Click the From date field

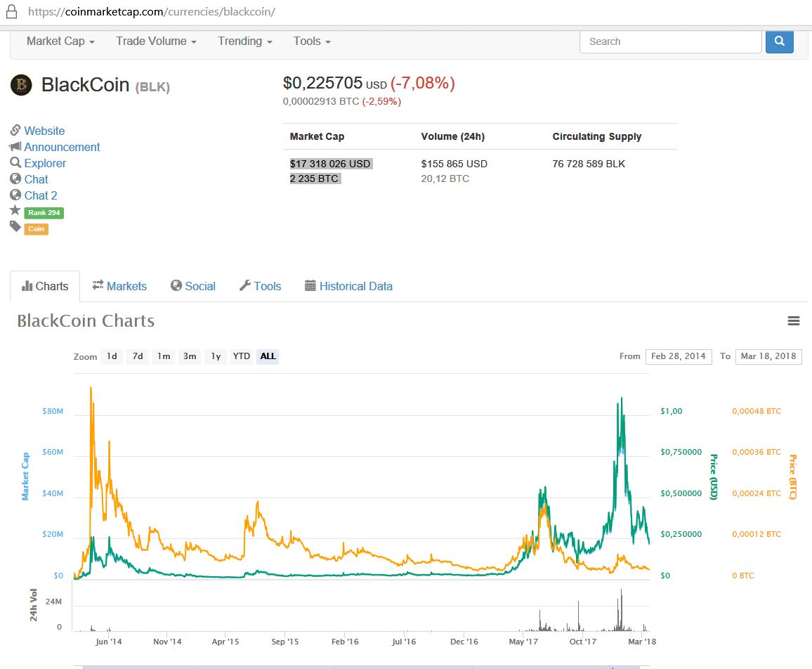point(678,356)
